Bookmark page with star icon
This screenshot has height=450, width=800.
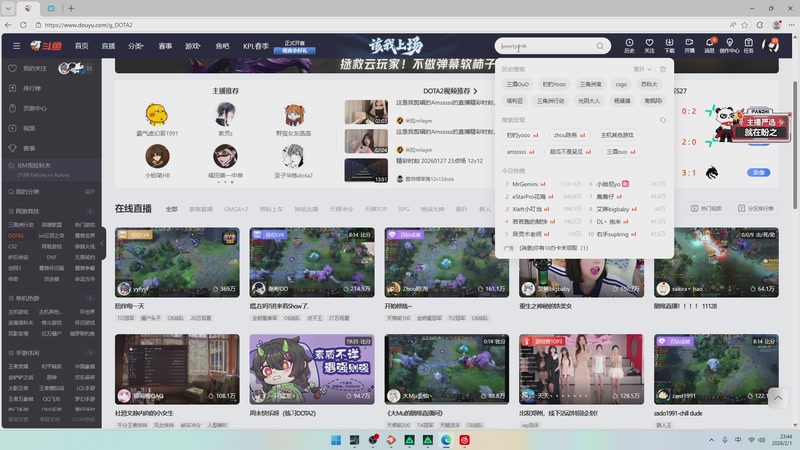click(745, 24)
